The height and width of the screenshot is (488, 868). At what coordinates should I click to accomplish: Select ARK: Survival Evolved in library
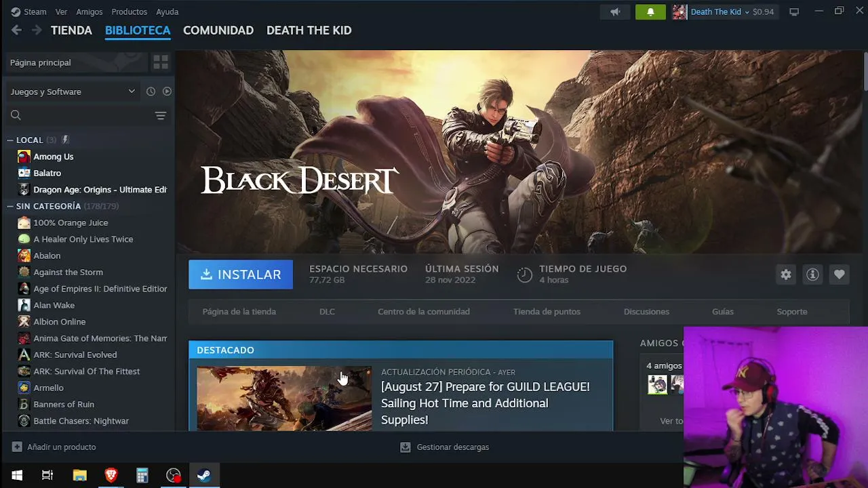(x=75, y=355)
